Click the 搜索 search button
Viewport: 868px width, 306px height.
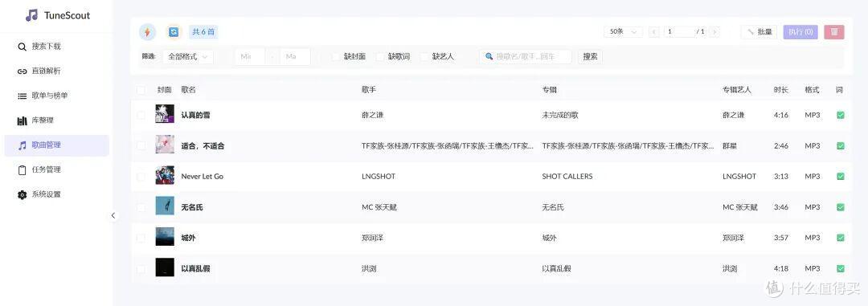(x=590, y=56)
